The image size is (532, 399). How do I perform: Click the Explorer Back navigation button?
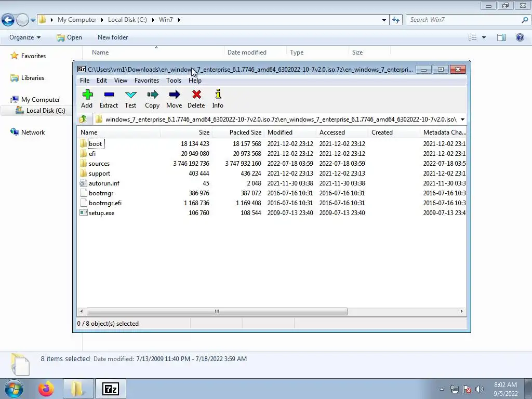[8, 20]
